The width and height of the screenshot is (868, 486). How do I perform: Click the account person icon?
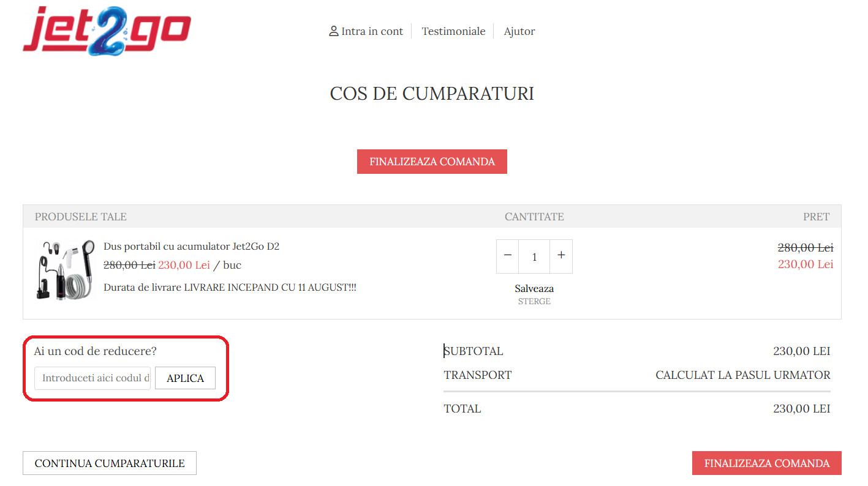[333, 31]
